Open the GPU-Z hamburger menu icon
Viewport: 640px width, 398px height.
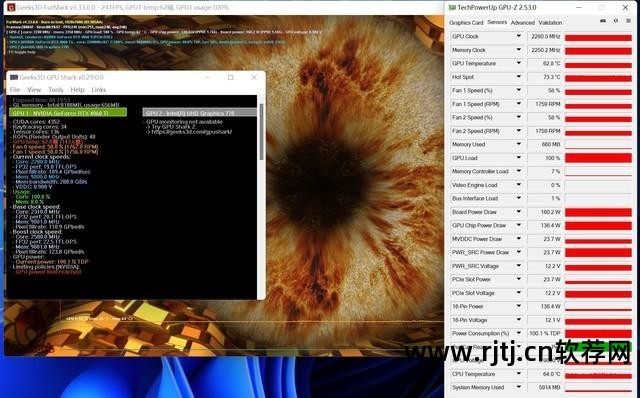pos(628,21)
